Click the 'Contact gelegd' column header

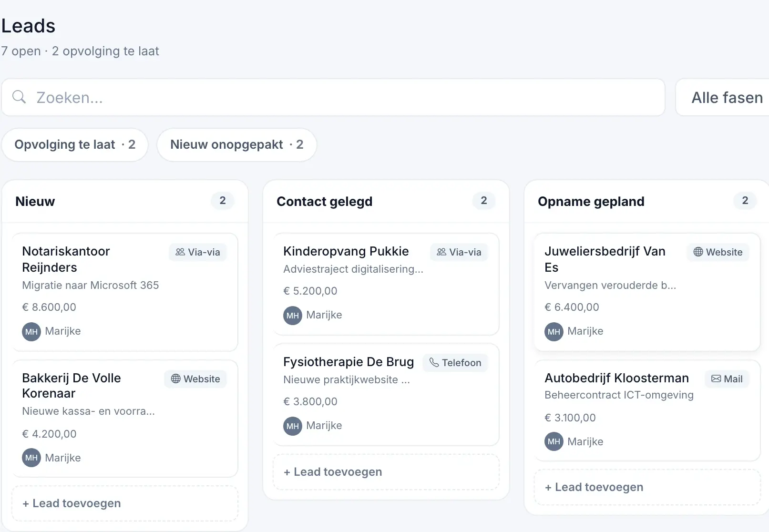click(325, 202)
